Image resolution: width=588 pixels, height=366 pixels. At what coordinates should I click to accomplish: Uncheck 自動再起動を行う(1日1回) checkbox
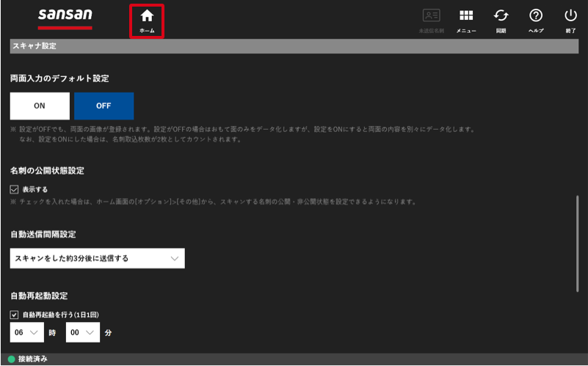(x=14, y=315)
